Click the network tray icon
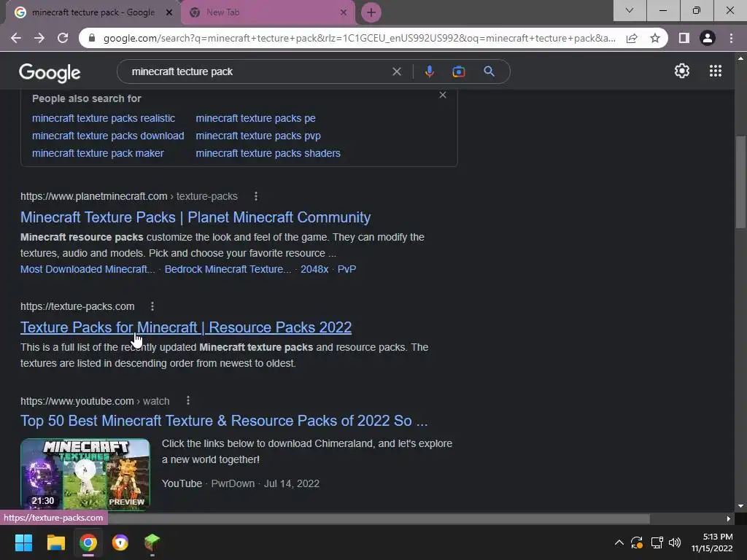This screenshot has width=747, height=560. (657, 542)
